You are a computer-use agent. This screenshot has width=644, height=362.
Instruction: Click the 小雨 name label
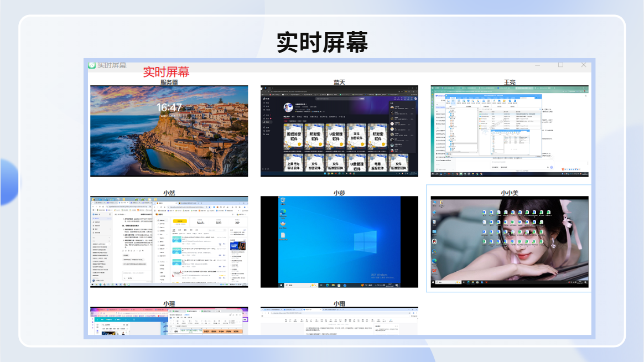339,304
